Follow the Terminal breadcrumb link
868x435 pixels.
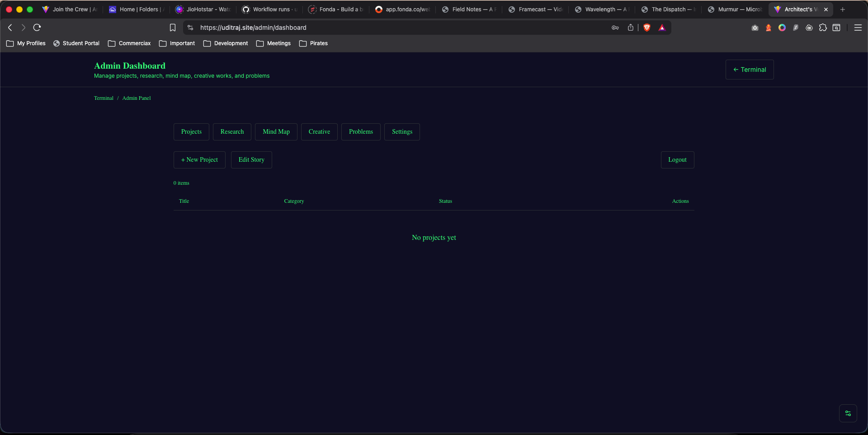coord(104,98)
